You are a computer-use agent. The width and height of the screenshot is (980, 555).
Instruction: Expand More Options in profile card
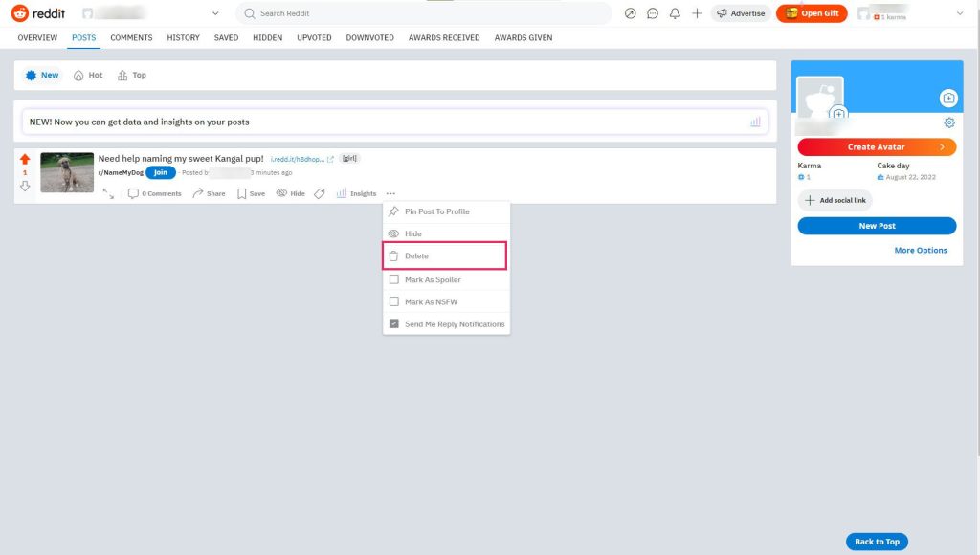click(921, 250)
